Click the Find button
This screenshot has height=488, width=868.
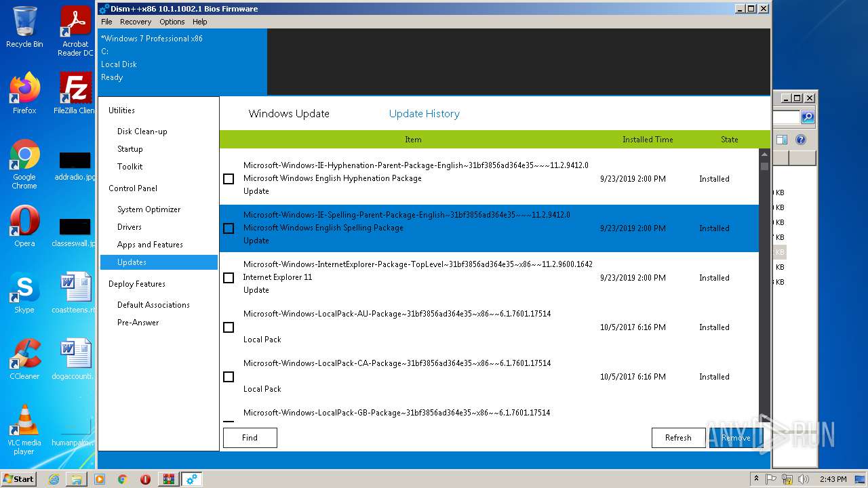click(250, 438)
